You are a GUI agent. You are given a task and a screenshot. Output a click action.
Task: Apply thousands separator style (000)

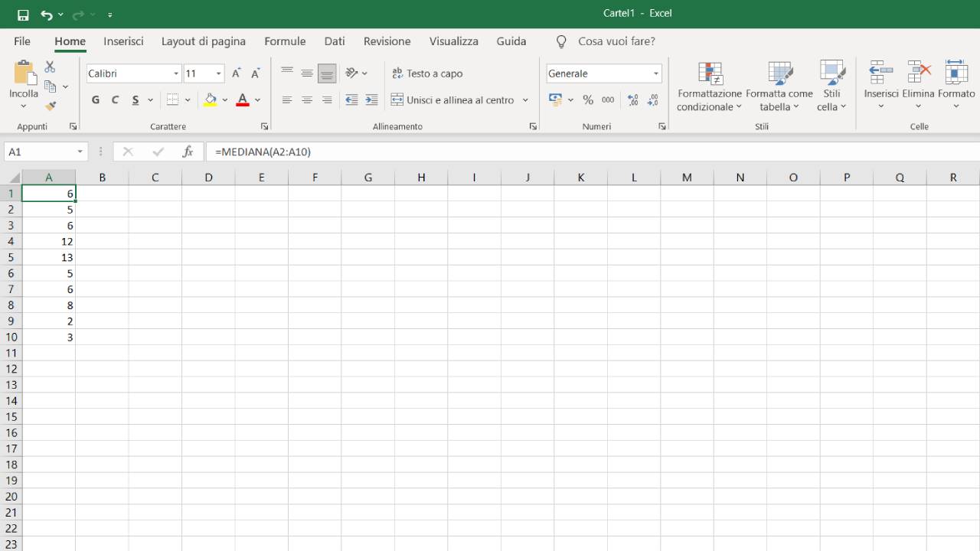[x=608, y=99]
